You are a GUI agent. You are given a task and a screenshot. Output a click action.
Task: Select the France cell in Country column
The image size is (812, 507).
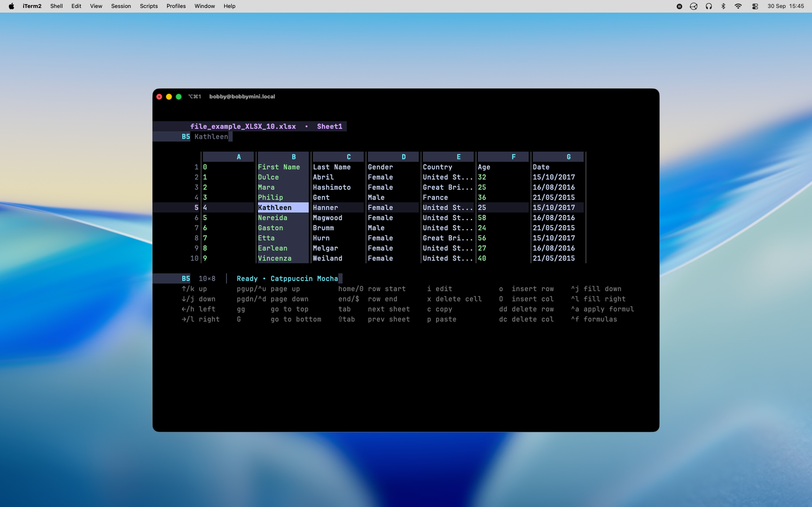coord(435,198)
